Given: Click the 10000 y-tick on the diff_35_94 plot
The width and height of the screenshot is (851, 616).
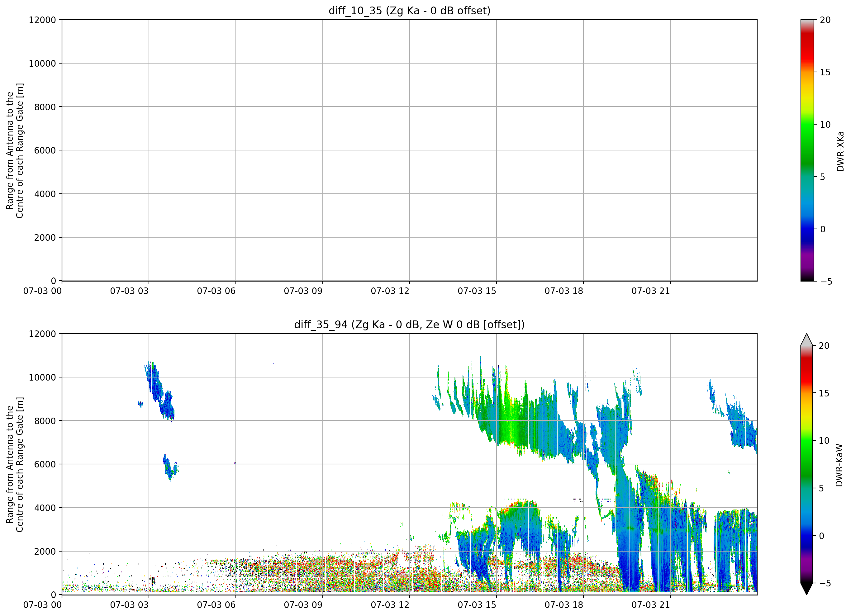Looking at the screenshot, I should pos(42,377).
